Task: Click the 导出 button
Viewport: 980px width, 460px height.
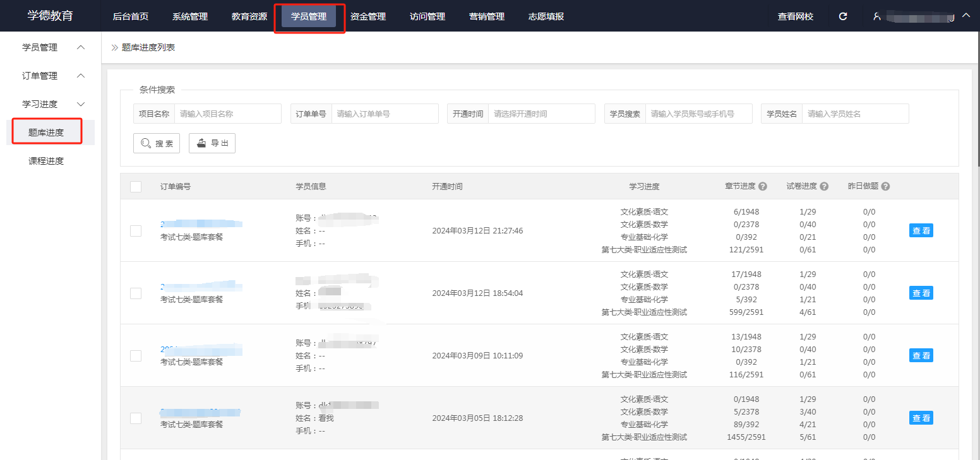Action: (x=212, y=143)
